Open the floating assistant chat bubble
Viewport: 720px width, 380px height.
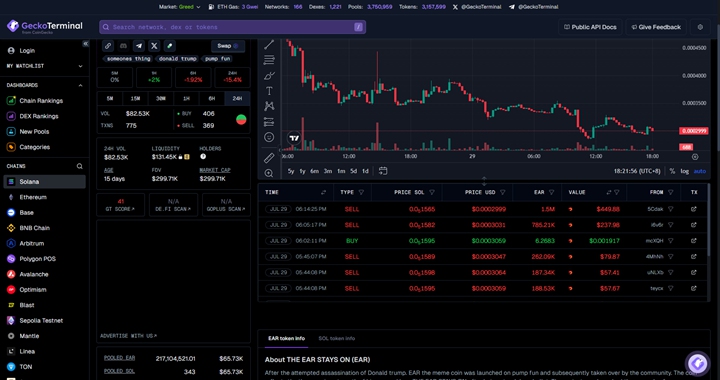click(x=698, y=363)
